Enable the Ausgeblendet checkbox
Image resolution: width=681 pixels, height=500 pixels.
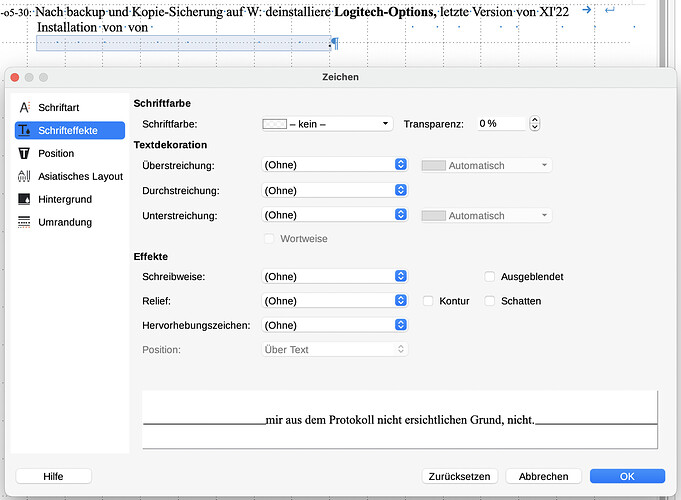489,277
